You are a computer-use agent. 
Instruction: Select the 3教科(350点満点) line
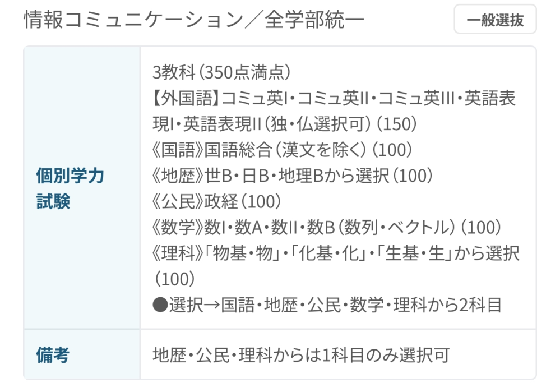(x=221, y=72)
